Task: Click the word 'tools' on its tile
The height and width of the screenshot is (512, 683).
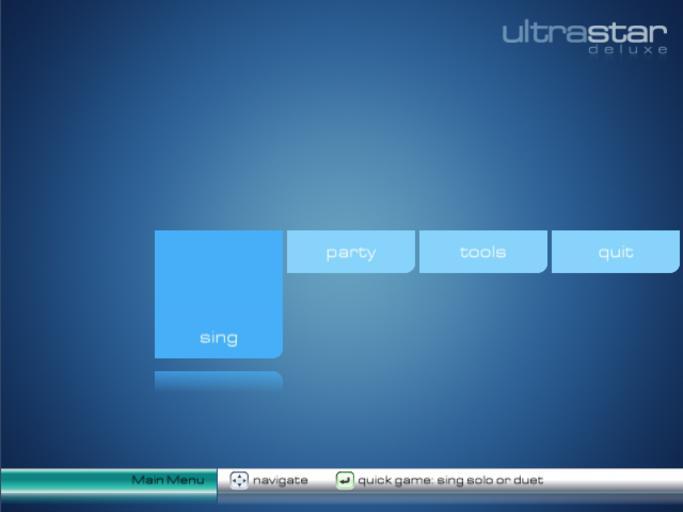Action: (x=483, y=253)
